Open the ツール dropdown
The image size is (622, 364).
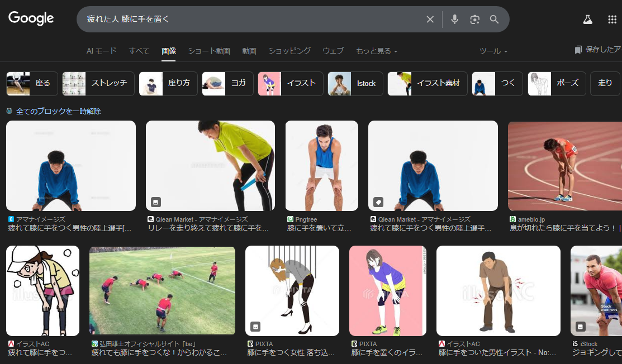[493, 51]
